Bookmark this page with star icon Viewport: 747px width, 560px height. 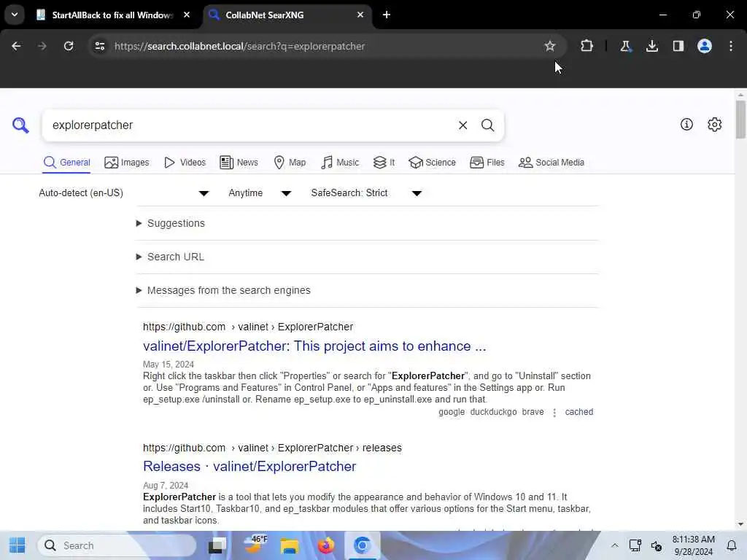tap(550, 46)
